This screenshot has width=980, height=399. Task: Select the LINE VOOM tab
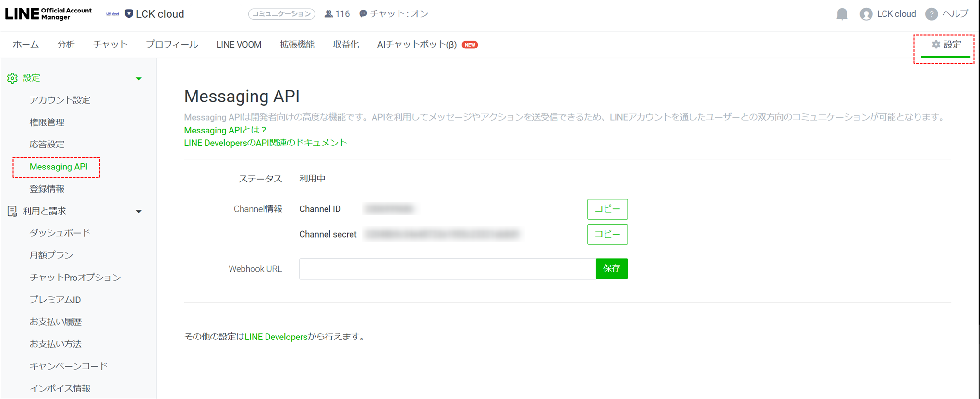tap(239, 45)
